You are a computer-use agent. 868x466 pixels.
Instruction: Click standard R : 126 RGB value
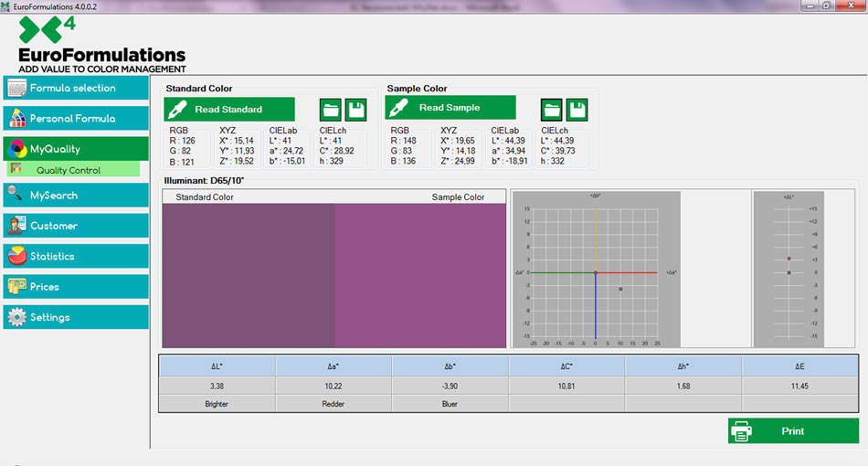pos(183,141)
